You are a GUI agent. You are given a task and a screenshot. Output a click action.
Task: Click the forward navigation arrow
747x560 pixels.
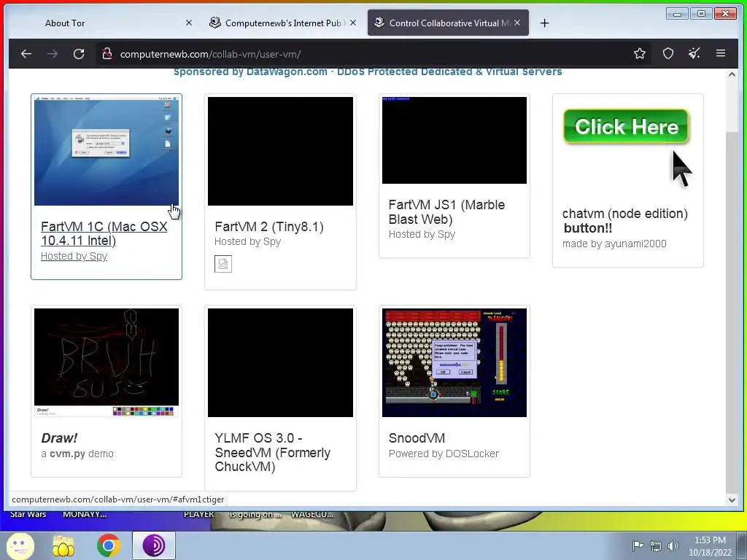coord(53,54)
